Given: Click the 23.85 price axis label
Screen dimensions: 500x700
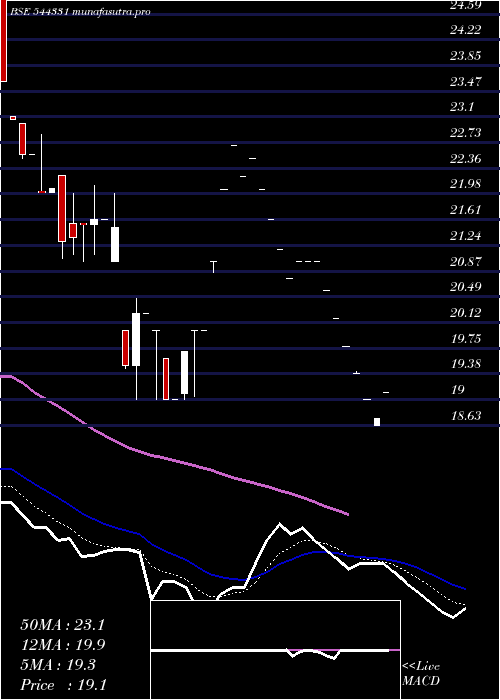Looking at the screenshot, I should (x=466, y=56).
